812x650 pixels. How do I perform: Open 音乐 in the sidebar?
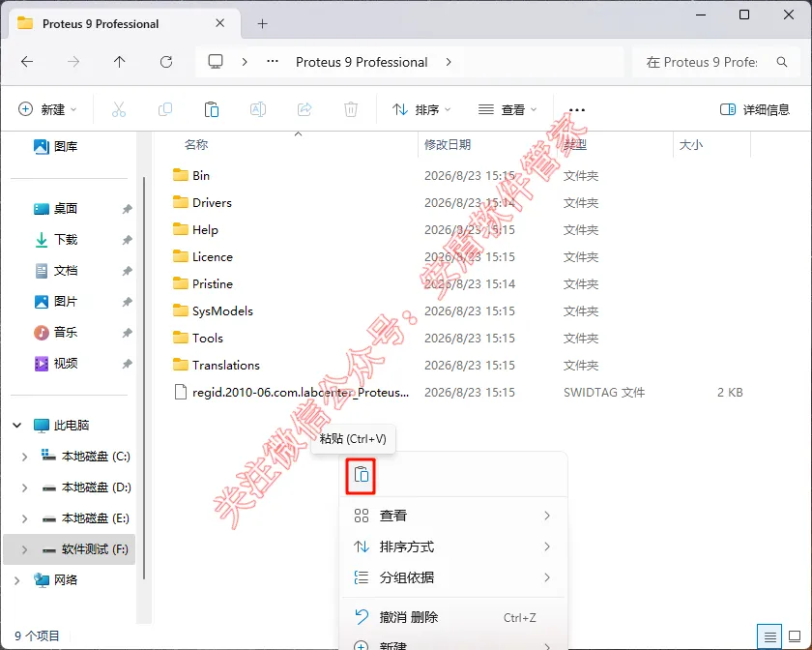[55, 333]
